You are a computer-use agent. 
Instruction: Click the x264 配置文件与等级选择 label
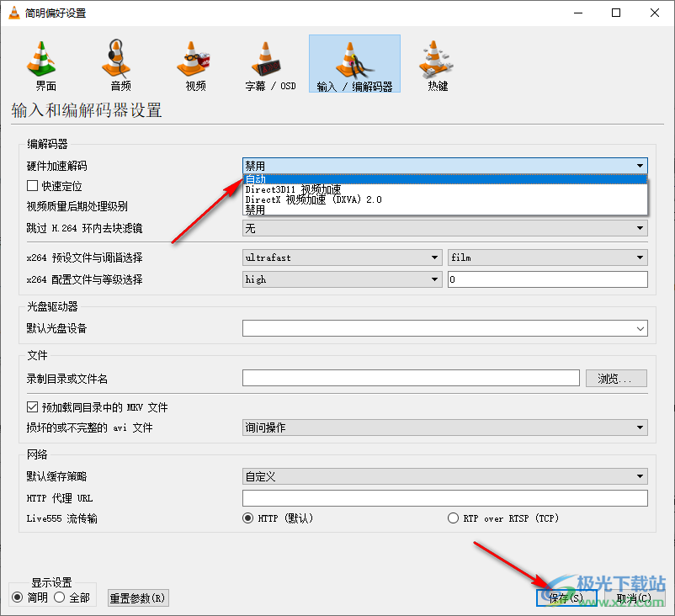[84, 279]
